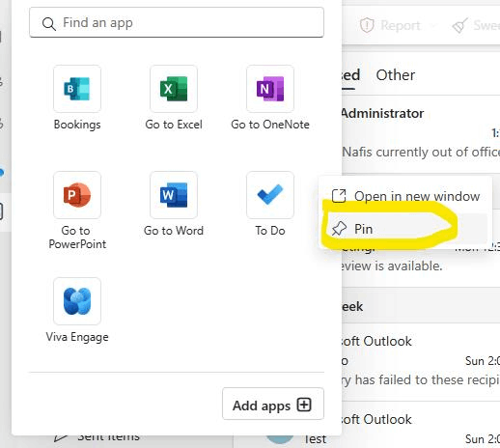Open the first Microsoft Outlook delivery failure email
The width and height of the screenshot is (500, 448).
click(x=421, y=362)
